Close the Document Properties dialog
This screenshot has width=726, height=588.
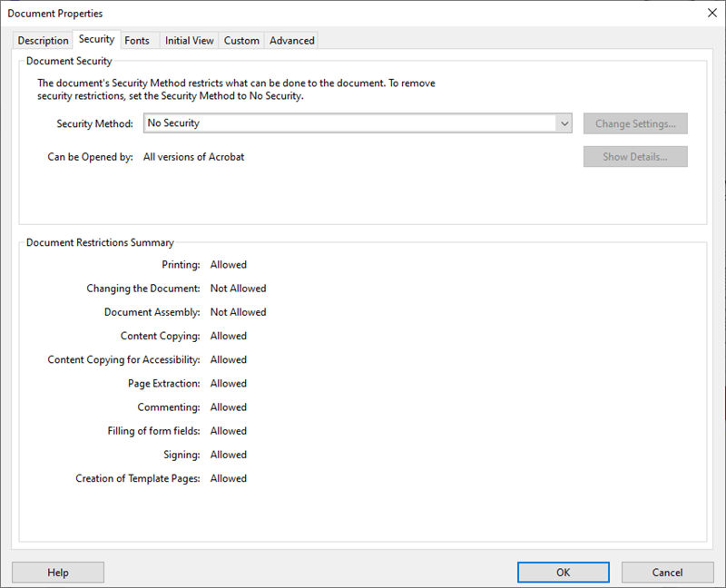click(x=711, y=13)
